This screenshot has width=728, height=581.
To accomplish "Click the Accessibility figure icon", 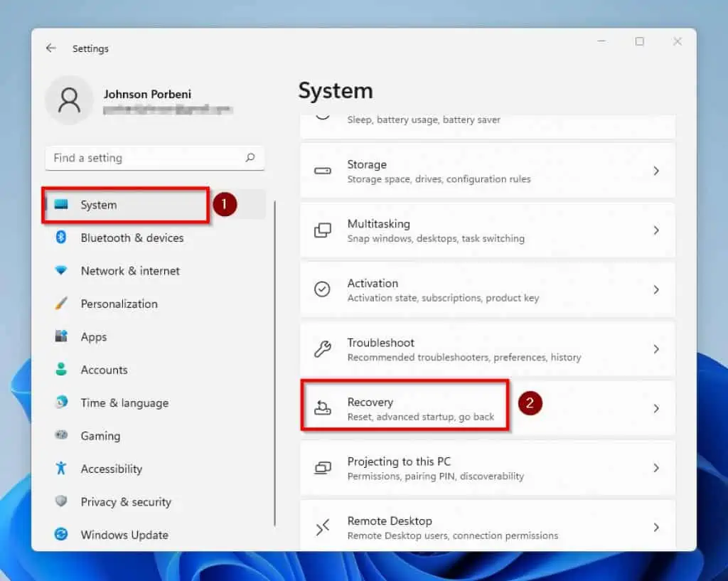I will (61, 469).
